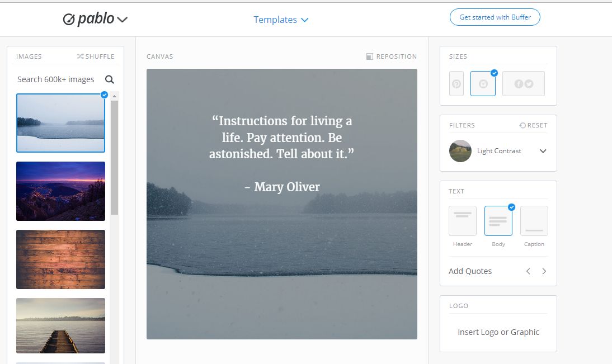Viewport: 612px width, 364px height.
Task: Toggle the Header text block
Action: coord(463,221)
